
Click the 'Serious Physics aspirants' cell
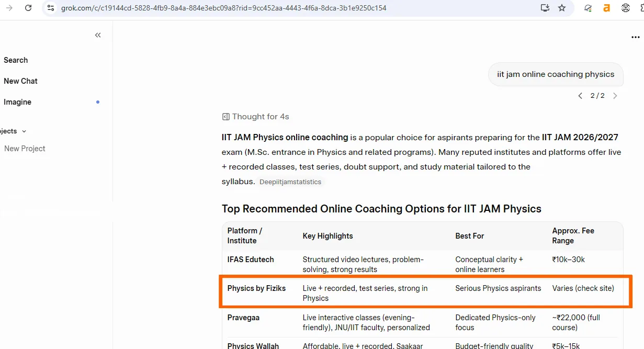pos(498,288)
